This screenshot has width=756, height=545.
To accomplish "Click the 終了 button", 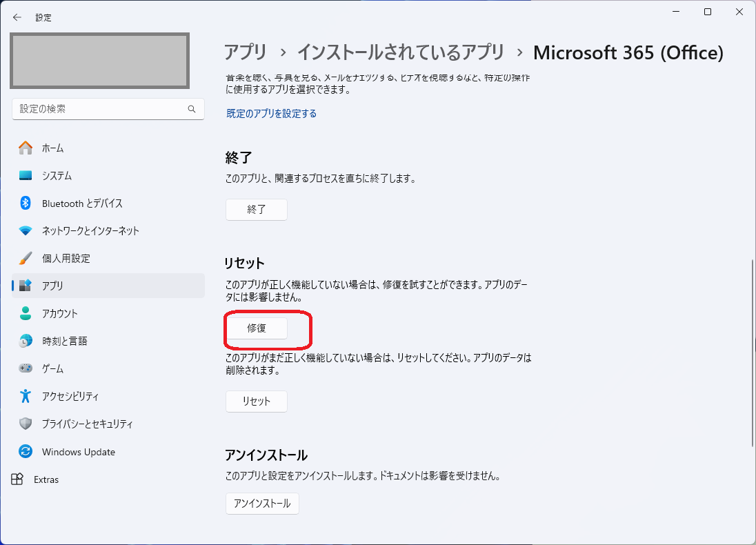I will tap(257, 209).
